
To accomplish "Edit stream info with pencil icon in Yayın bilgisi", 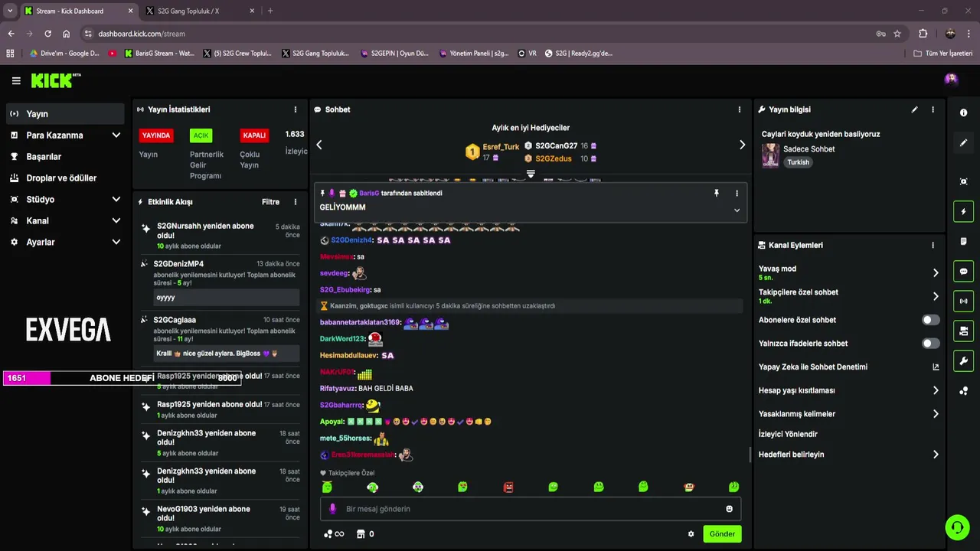I will pyautogui.click(x=914, y=109).
